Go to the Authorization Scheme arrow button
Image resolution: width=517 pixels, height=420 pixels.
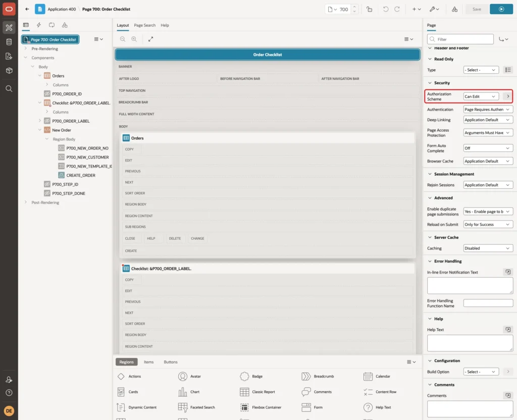pyautogui.click(x=508, y=96)
